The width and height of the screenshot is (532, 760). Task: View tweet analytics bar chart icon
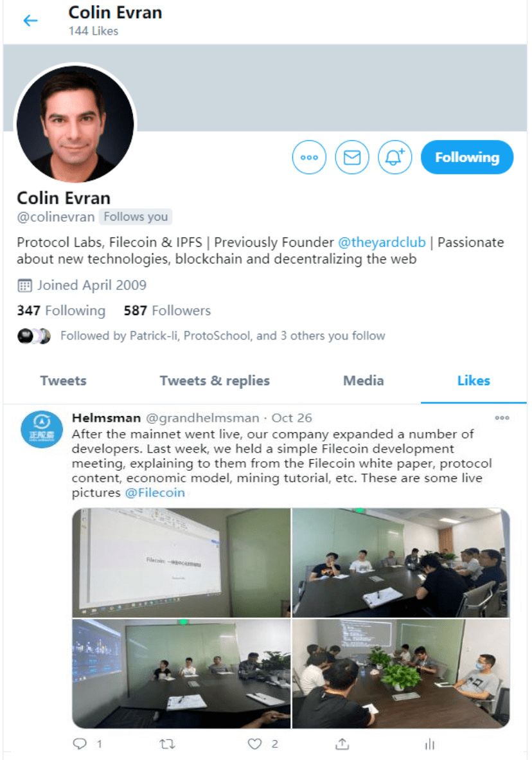(430, 743)
